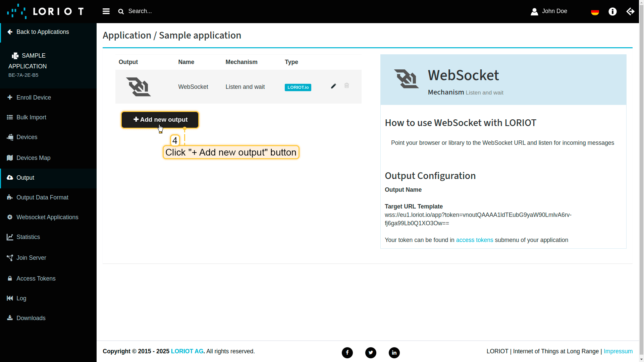Open LORIOT Facebook page icon
The width and height of the screenshot is (644, 362).
click(347, 353)
